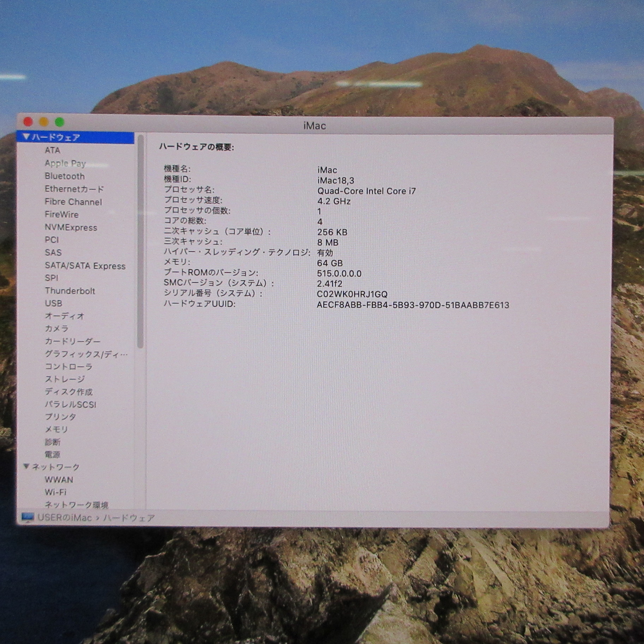Close the iMac window with red button
The height and width of the screenshot is (644, 644).
(x=28, y=122)
